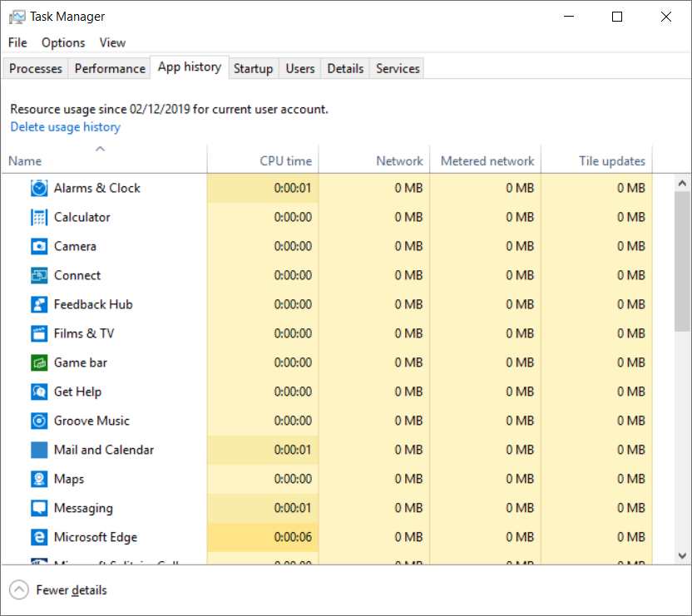Switch to the Processes tab
The height and width of the screenshot is (616, 692).
tap(35, 68)
